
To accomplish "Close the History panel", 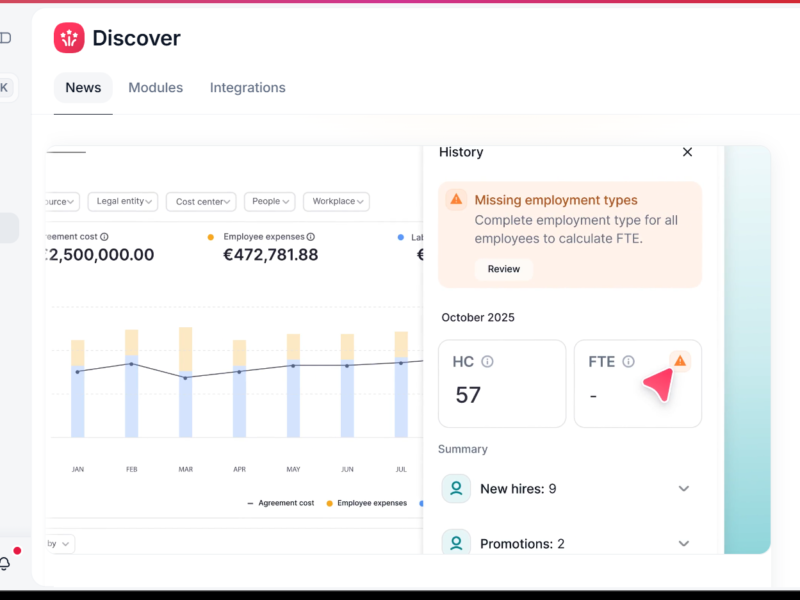I will (x=687, y=152).
